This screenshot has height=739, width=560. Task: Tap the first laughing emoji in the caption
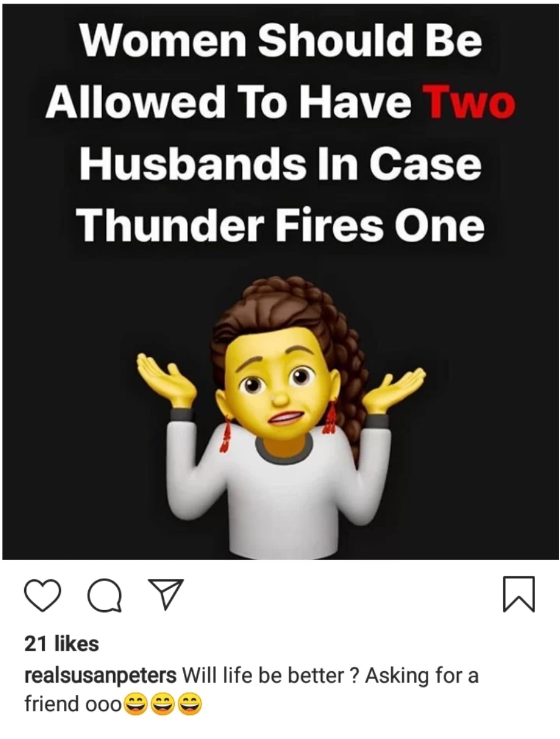(x=135, y=705)
